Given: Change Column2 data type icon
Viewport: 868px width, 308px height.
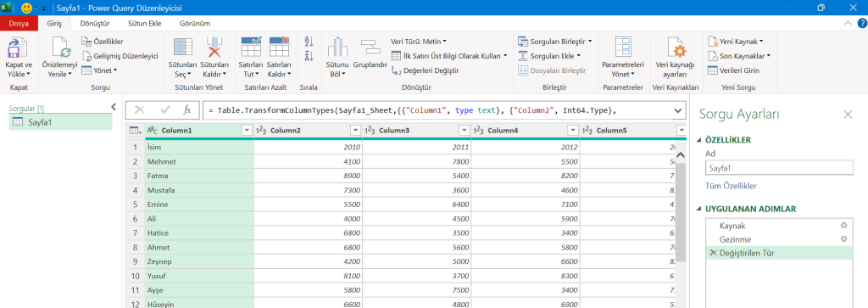Looking at the screenshot, I should point(261,131).
